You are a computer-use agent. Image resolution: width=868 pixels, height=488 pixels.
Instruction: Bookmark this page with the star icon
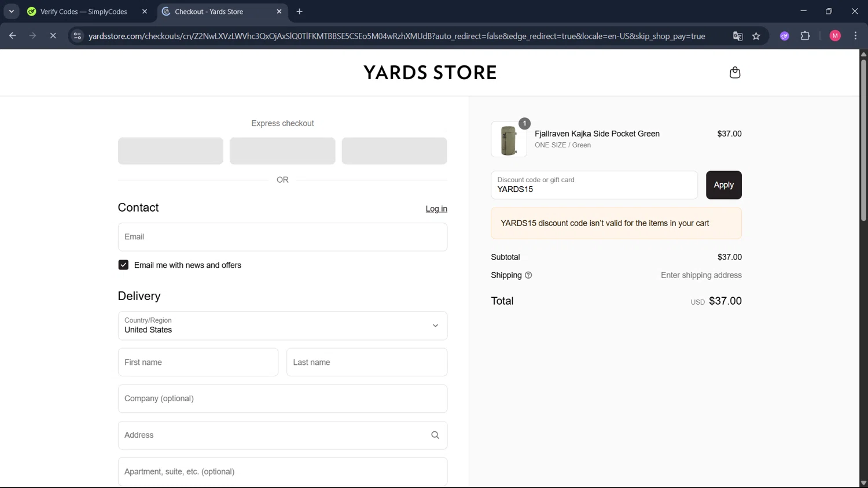coord(756,36)
